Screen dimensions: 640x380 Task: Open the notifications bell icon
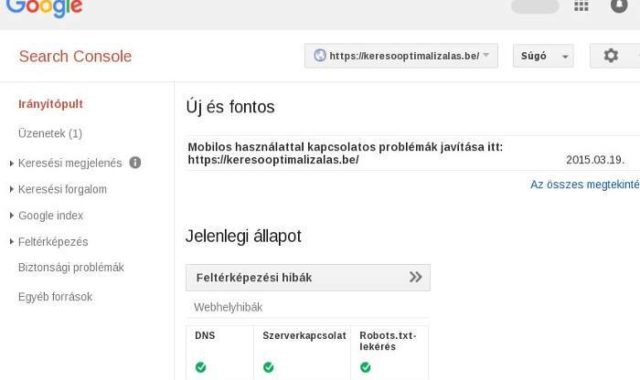point(619,5)
